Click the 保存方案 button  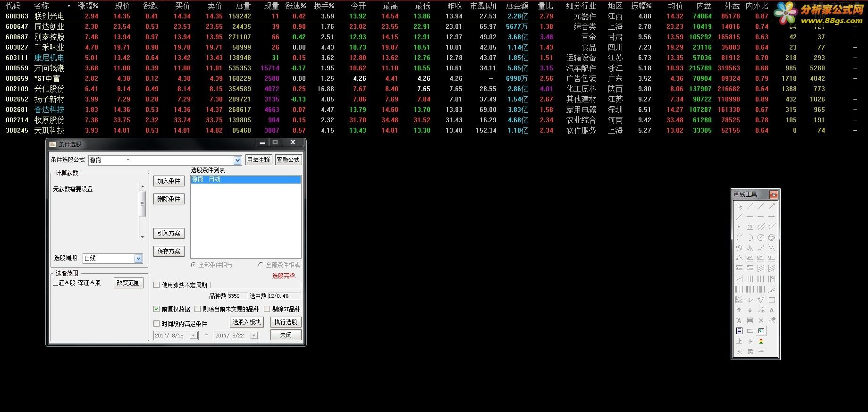point(169,251)
